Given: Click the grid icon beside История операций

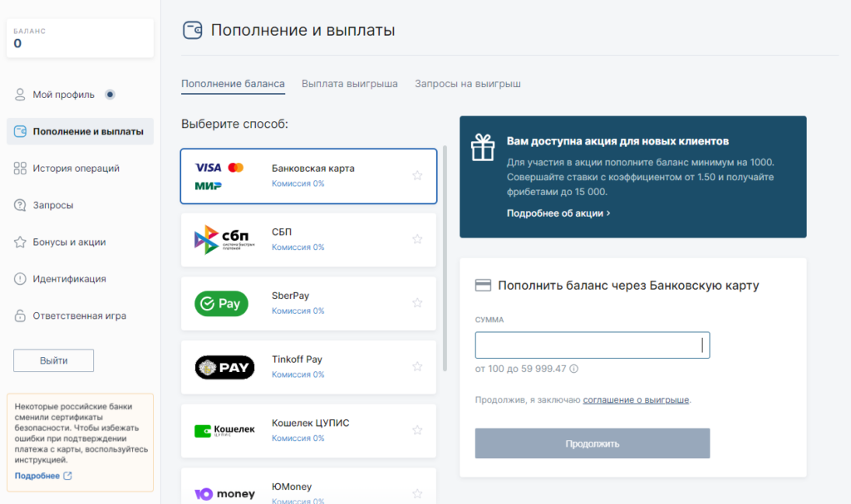Looking at the screenshot, I should click(20, 169).
